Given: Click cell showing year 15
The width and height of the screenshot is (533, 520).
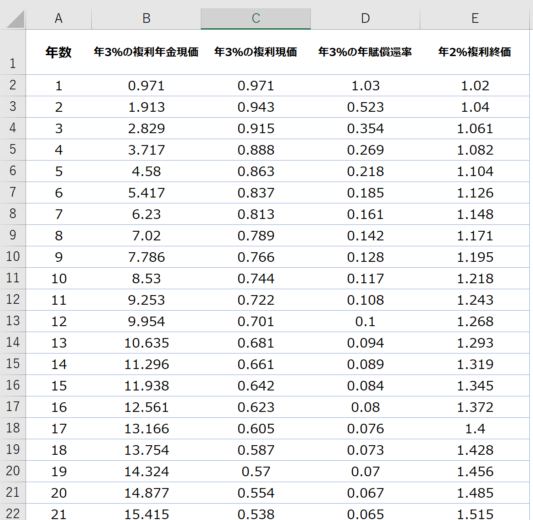Looking at the screenshot, I should pos(58,386).
